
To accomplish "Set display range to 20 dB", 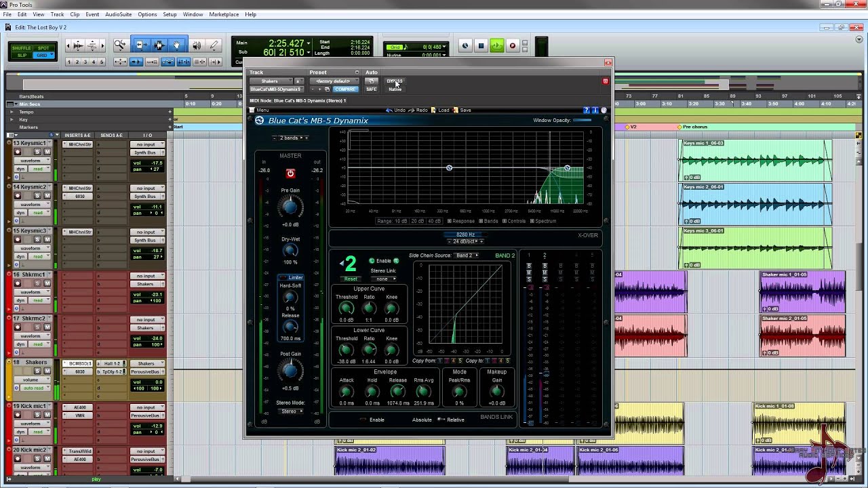I will pos(418,221).
